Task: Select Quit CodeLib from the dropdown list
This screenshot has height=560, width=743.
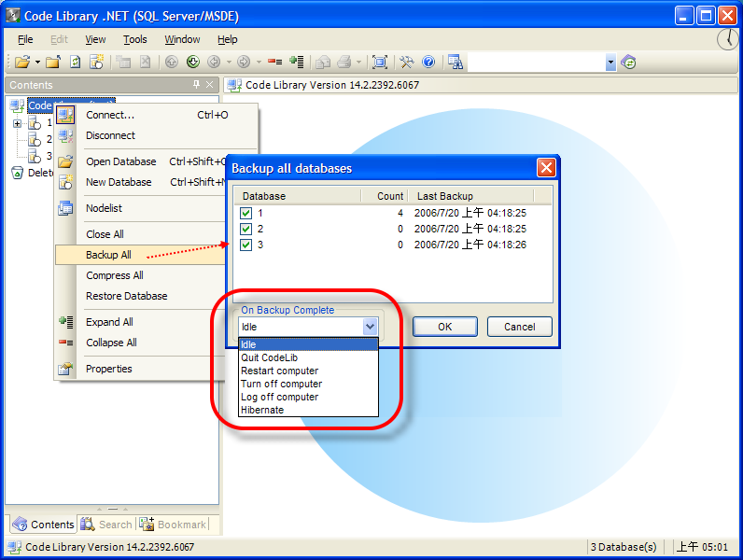Action: click(x=308, y=357)
